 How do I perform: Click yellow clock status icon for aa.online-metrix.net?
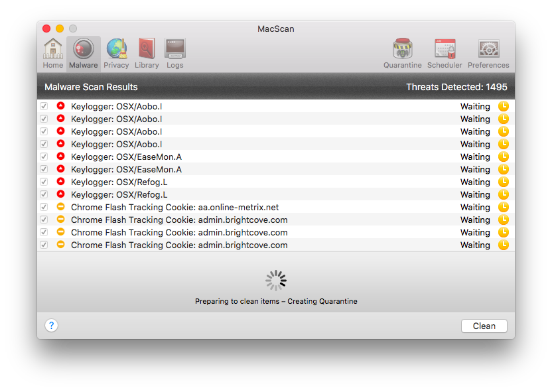[504, 207]
